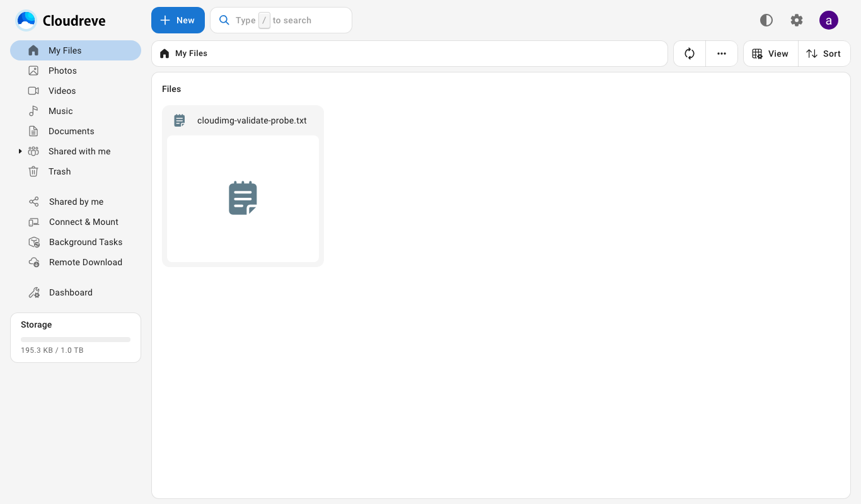Open the View options dropdown
The image size is (861, 504).
click(770, 54)
